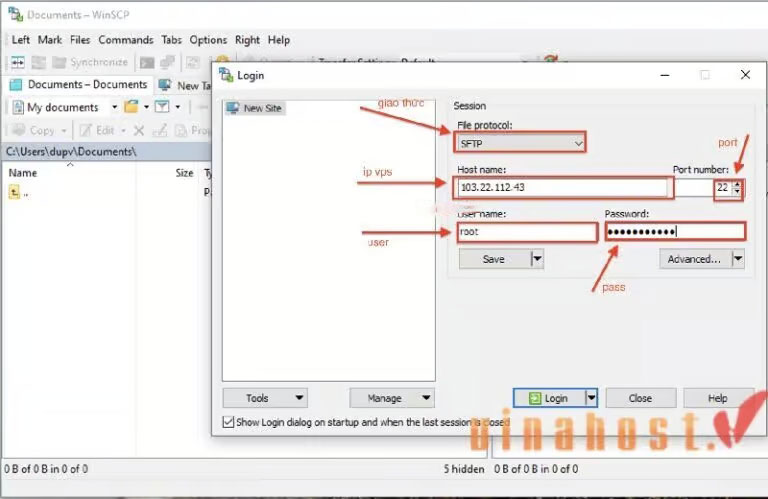Open the Options menu

[x=208, y=40]
